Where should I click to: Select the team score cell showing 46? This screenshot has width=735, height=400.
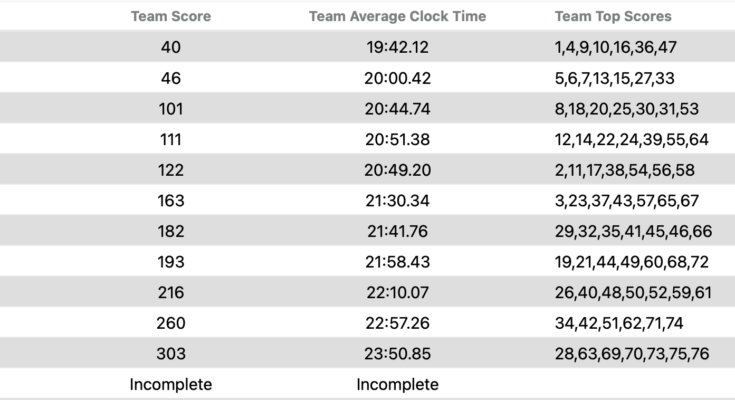(x=171, y=77)
